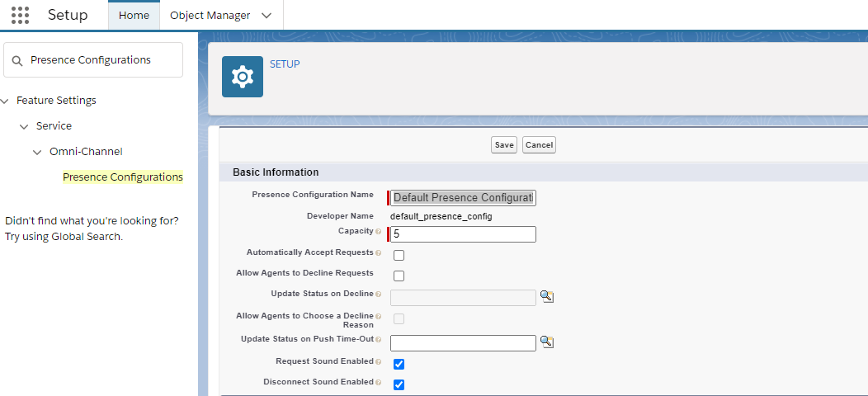Click the Cancel button
Image resolution: width=868 pixels, height=396 pixels.
click(539, 145)
